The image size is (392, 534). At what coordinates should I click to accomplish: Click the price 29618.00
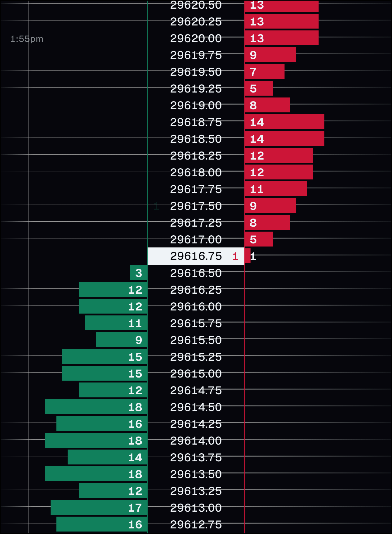(x=196, y=172)
